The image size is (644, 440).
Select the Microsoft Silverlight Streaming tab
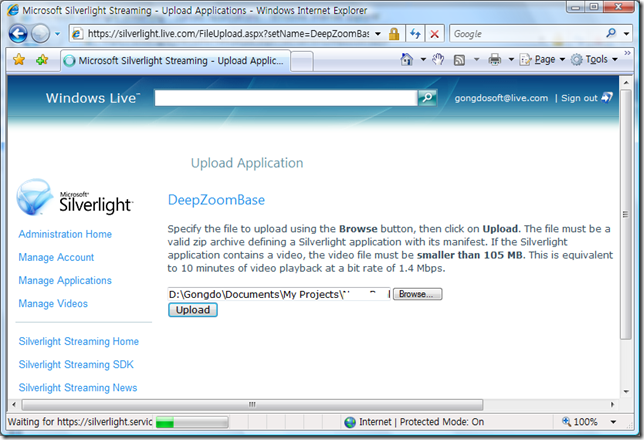175,60
